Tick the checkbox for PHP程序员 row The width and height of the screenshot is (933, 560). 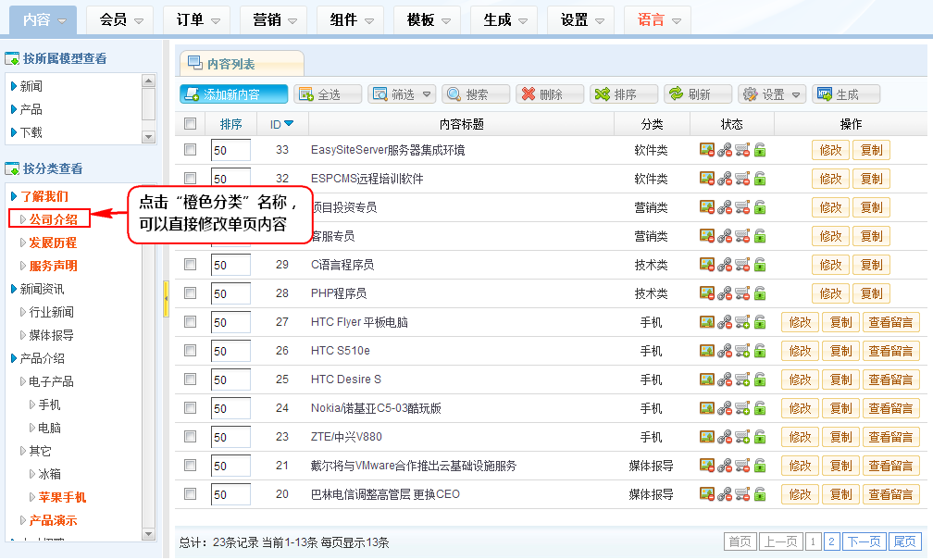pos(190,293)
